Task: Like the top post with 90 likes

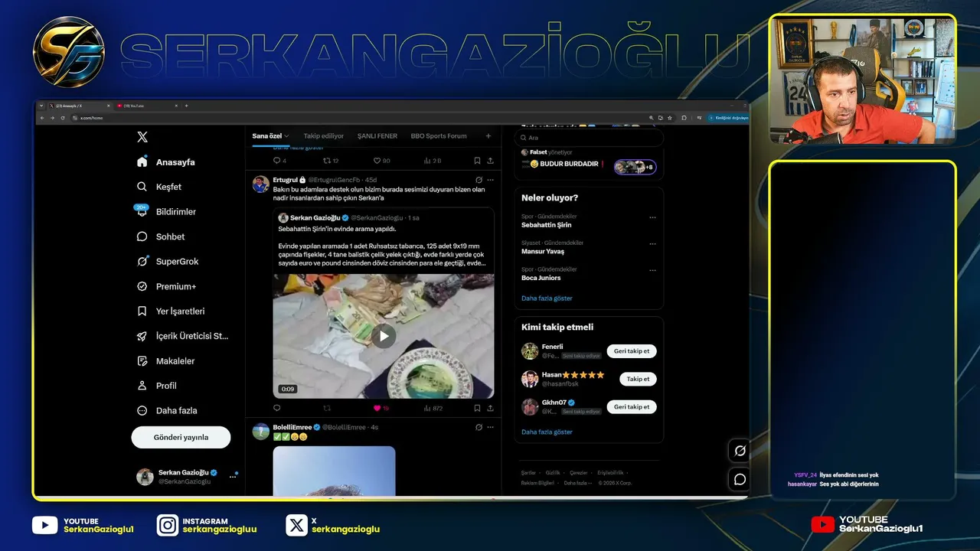Action: point(381,161)
